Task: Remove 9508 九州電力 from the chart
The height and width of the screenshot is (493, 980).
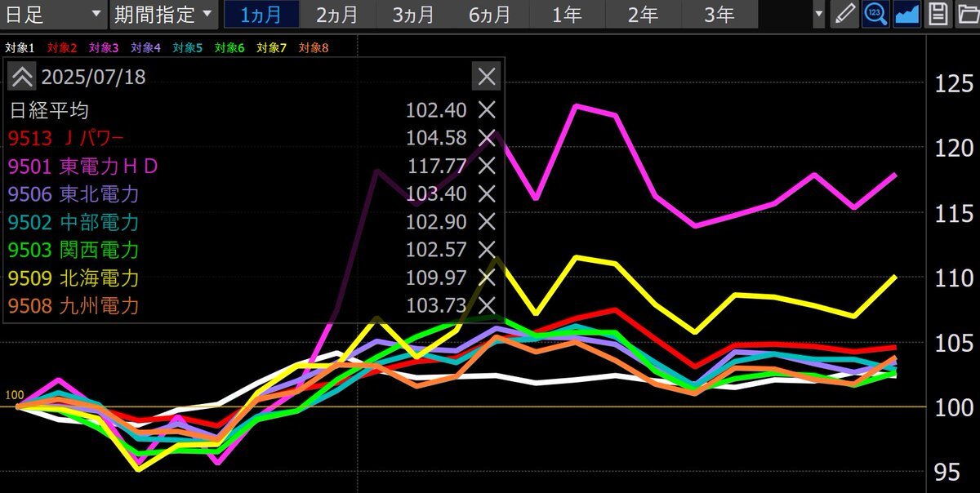Action: [486, 305]
